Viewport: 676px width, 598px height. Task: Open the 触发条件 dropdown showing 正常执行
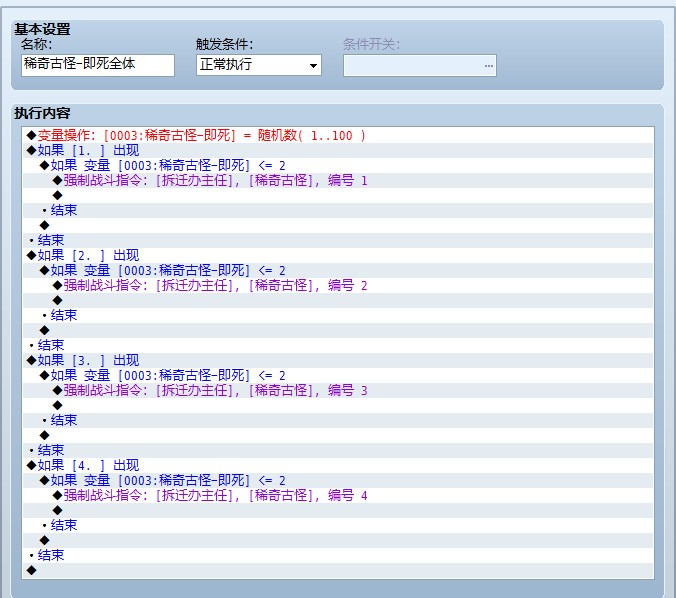coord(259,65)
